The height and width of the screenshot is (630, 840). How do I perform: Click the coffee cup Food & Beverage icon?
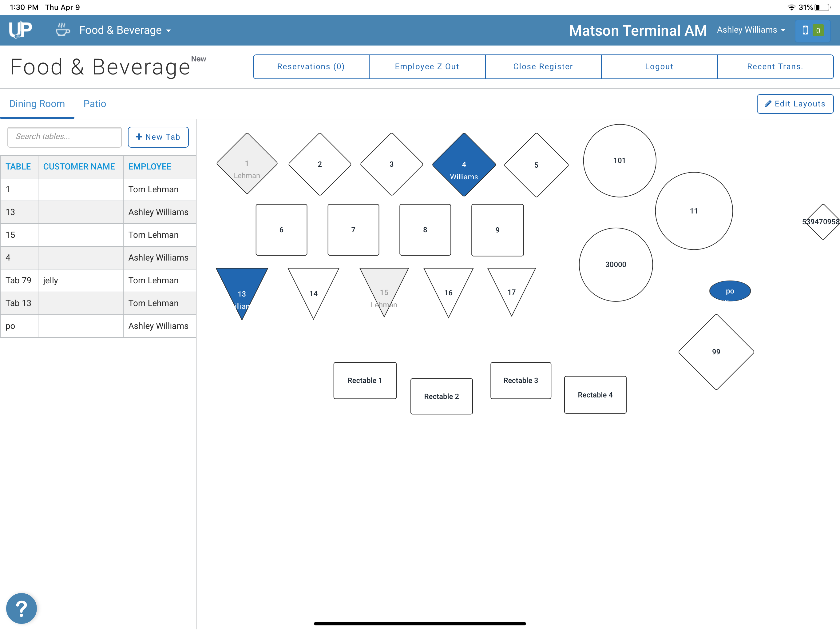point(63,30)
